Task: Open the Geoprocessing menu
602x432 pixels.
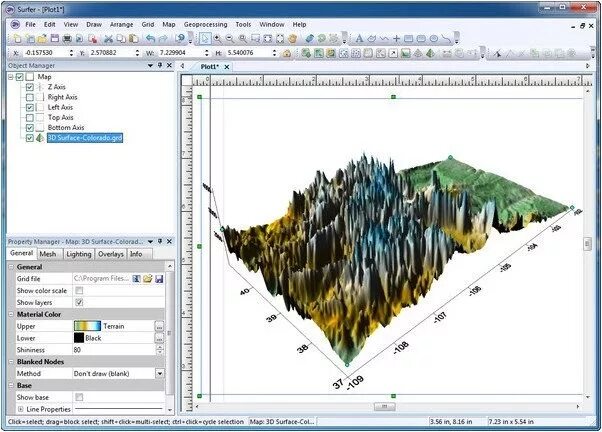Action: (205, 24)
